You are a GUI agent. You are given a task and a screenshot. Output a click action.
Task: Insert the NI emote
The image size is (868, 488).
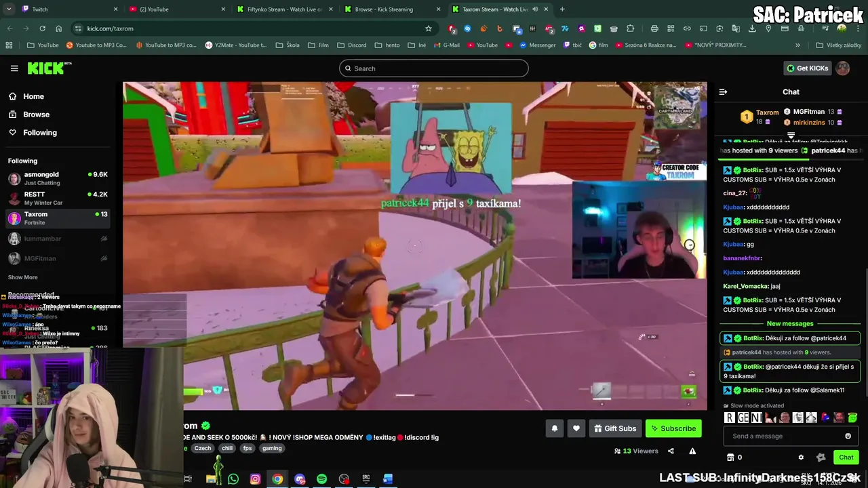757,418
